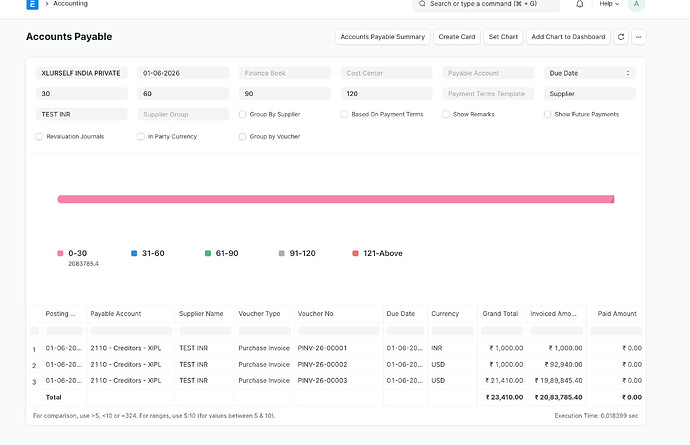Enable the Group by Voucher checkbox
Viewport: 690px width, 445px height.
click(242, 137)
